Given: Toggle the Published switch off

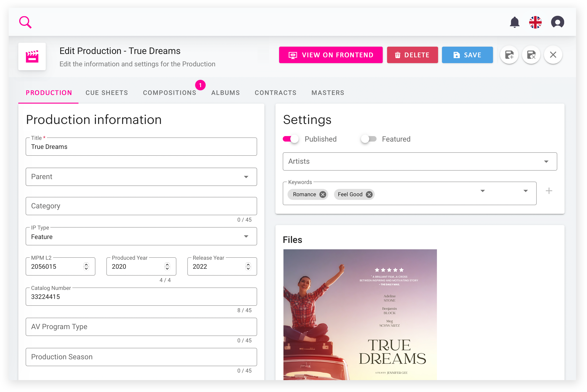Looking at the screenshot, I should point(291,139).
